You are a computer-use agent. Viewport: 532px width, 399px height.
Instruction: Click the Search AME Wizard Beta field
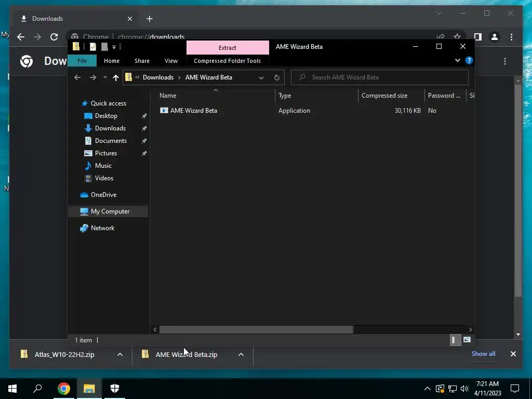[380, 77]
